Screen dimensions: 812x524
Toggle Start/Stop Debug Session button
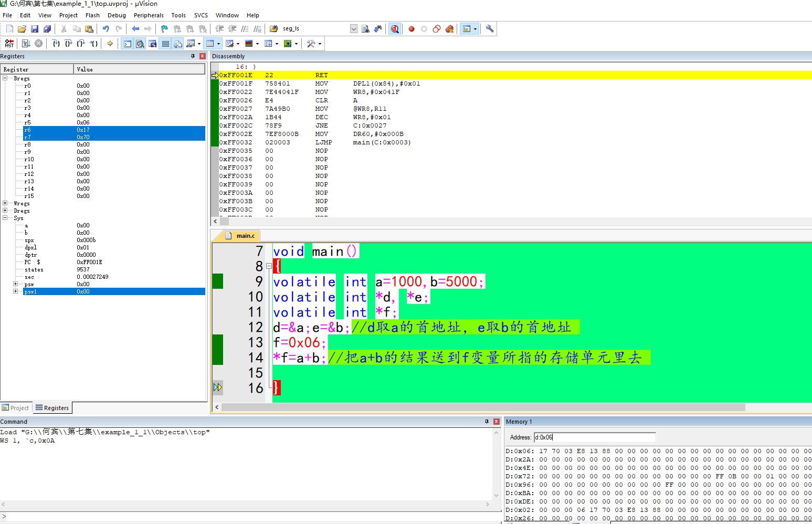tap(395, 29)
